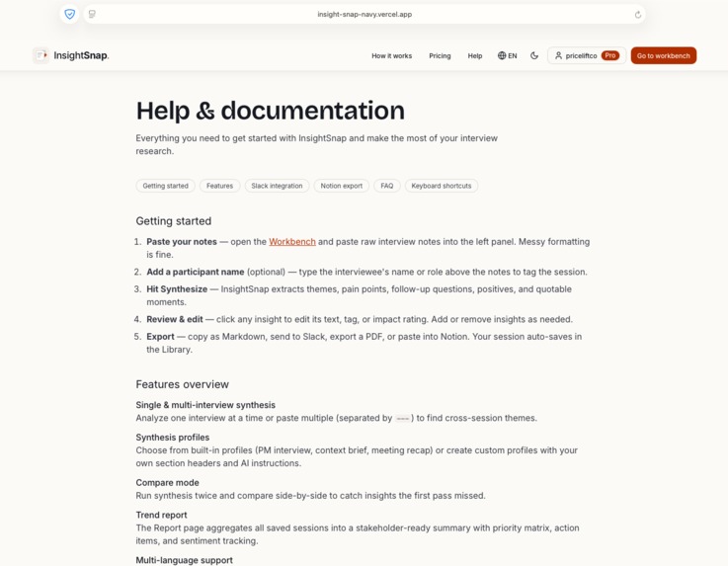The height and width of the screenshot is (566, 728).
Task: Click the Features overview heading
Action: click(182, 384)
